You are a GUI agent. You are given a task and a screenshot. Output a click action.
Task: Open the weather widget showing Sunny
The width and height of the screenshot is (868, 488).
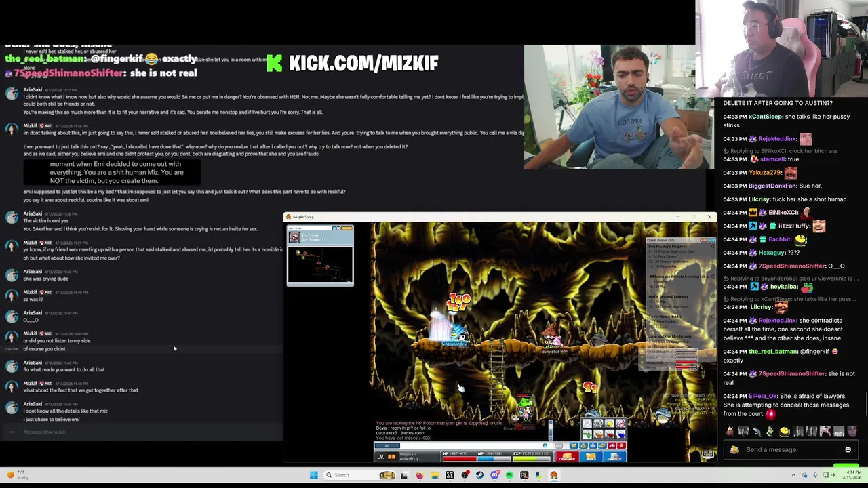point(17,475)
